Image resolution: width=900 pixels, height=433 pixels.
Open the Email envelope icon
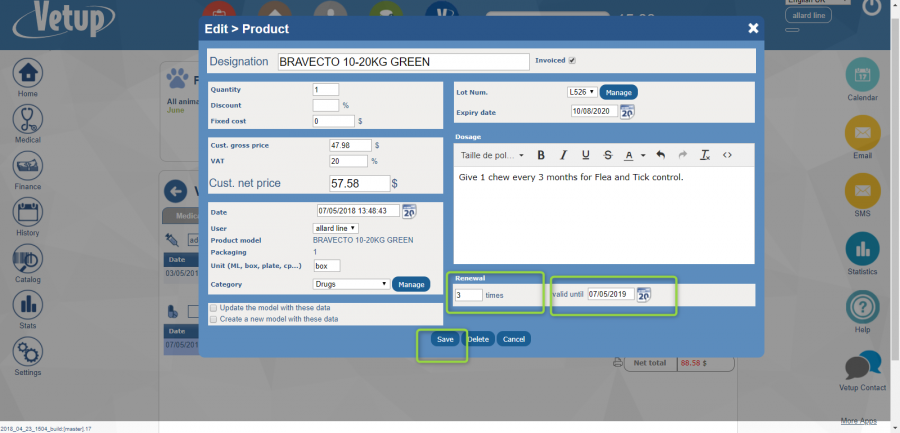pyautogui.click(x=862, y=133)
